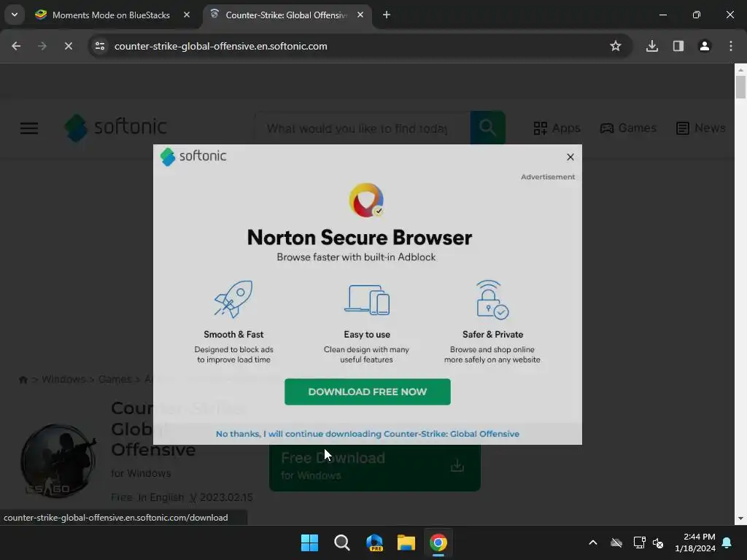Click the devices Easy to use icon

click(x=367, y=300)
